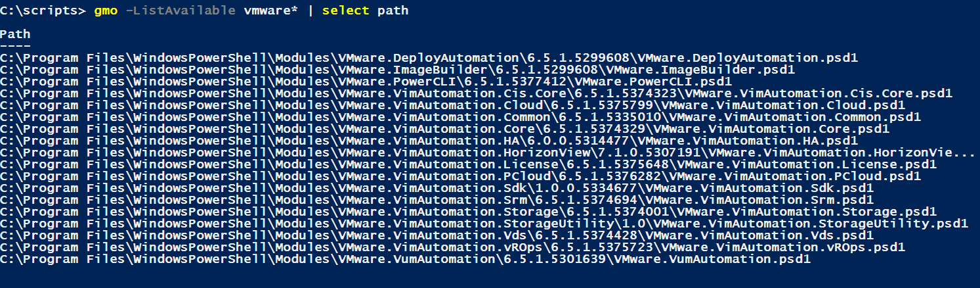Click the VMware.PowerCLI.psd1 path line
The image size is (980, 288).
366,82
